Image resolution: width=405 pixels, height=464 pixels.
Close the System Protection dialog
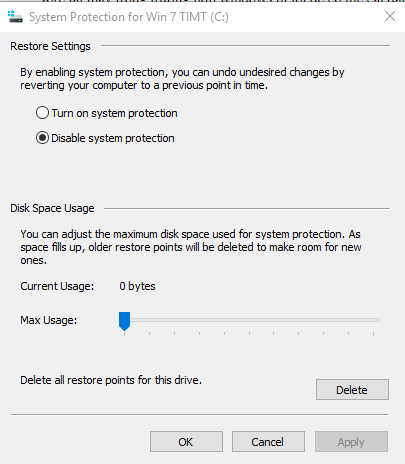[x=390, y=16]
